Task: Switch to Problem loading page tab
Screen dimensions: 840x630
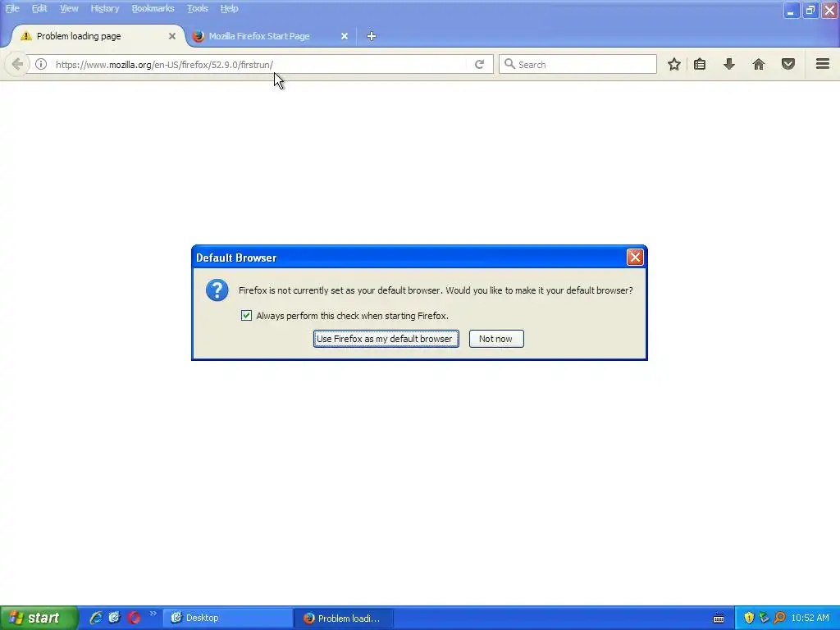Action: pos(97,36)
